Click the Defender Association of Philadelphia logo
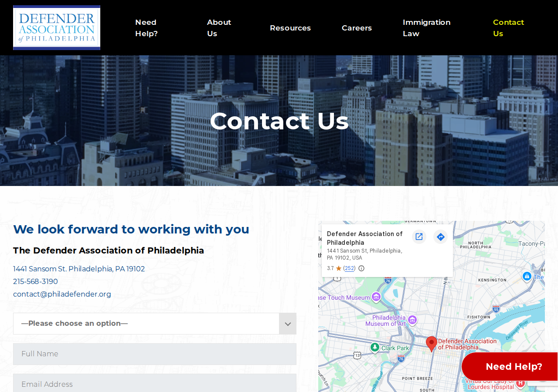This screenshot has width=558, height=392. [57, 27]
